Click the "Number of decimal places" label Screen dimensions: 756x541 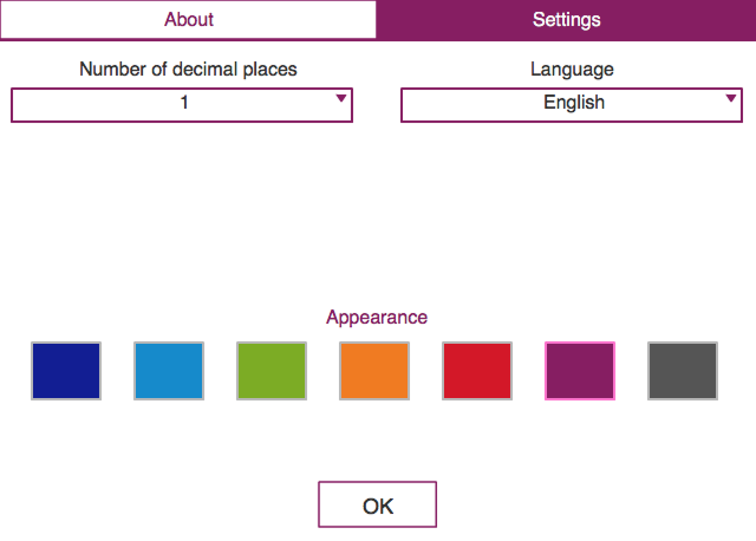point(188,69)
